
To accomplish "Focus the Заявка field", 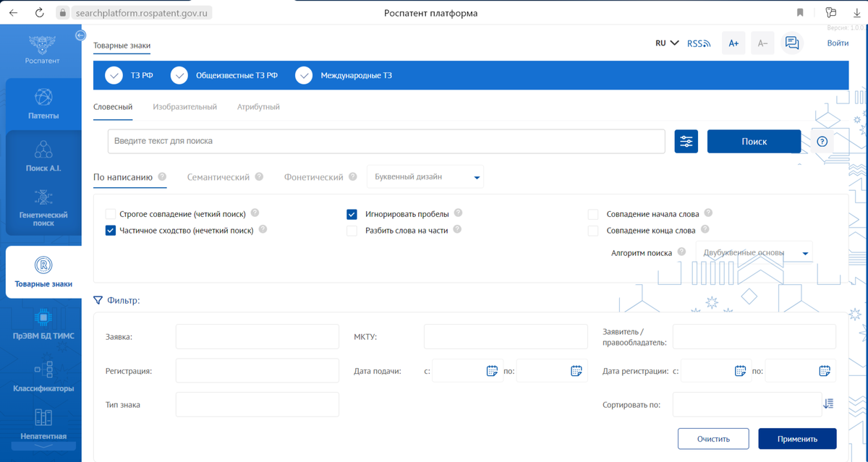I will tap(258, 337).
